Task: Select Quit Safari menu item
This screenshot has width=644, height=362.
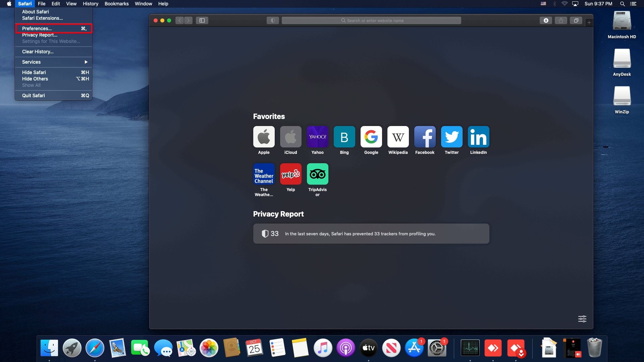Action: 34,96
